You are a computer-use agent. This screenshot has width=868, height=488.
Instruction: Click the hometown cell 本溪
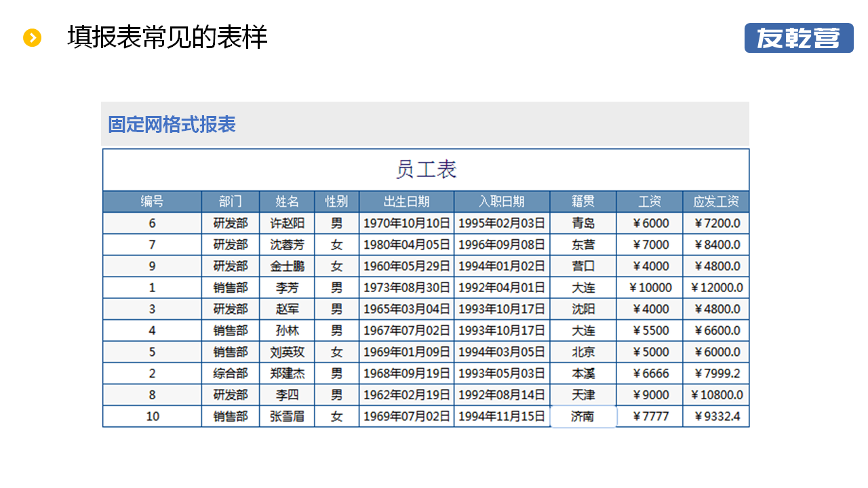point(583,373)
